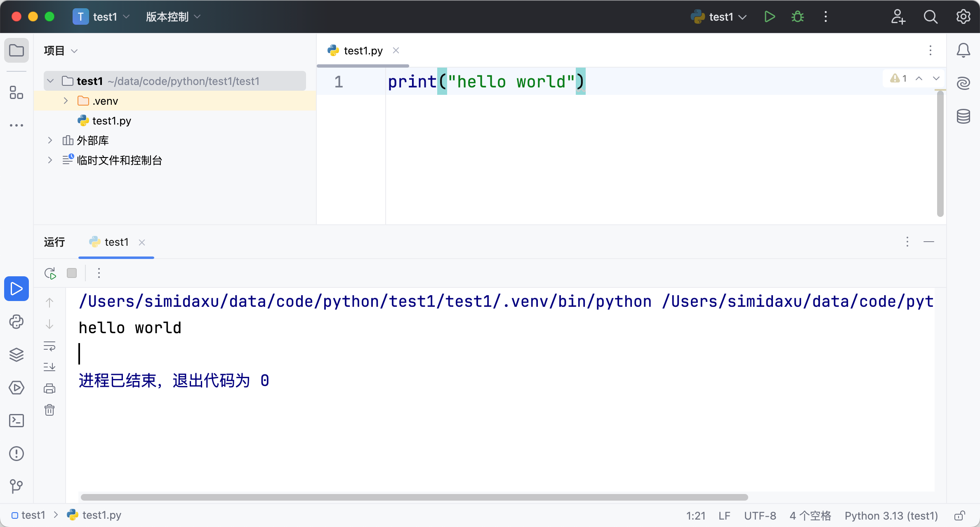980x527 pixels.
Task: Open the Database tool window icon
Action: pos(964,116)
